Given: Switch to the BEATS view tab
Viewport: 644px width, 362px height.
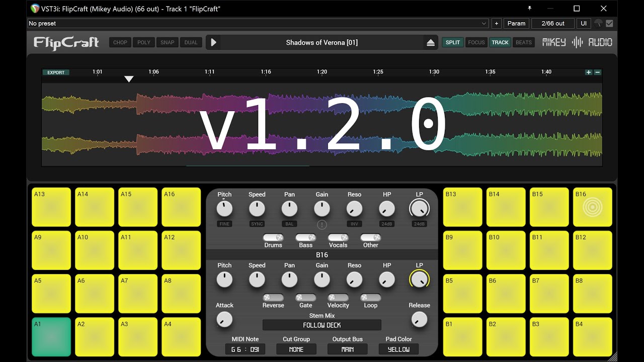Looking at the screenshot, I should [x=524, y=43].
